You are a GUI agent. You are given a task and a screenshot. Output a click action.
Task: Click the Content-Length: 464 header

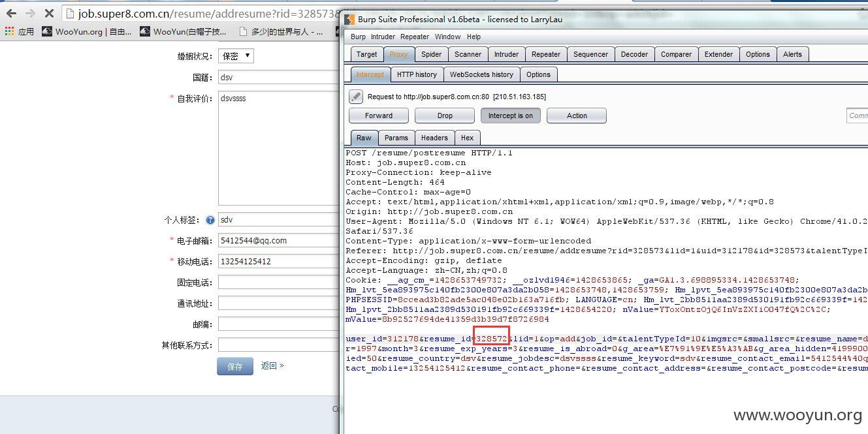[395, 183]
